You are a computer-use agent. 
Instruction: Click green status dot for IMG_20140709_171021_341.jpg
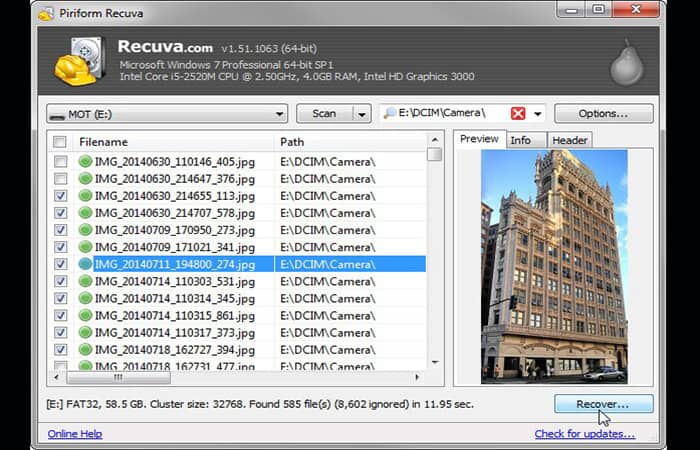(x=85, y=247)
